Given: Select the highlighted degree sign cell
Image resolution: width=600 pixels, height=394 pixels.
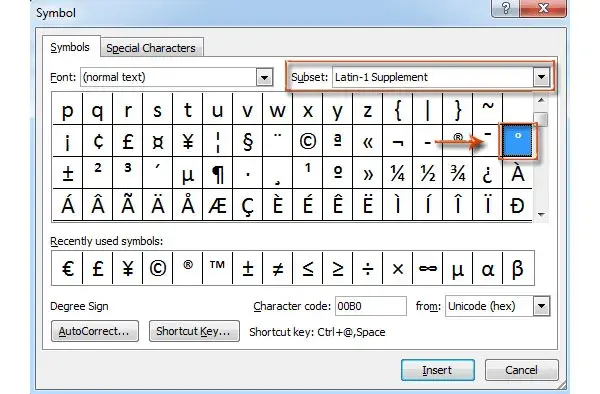Looking at the screenshot, I should coord(518,141).
